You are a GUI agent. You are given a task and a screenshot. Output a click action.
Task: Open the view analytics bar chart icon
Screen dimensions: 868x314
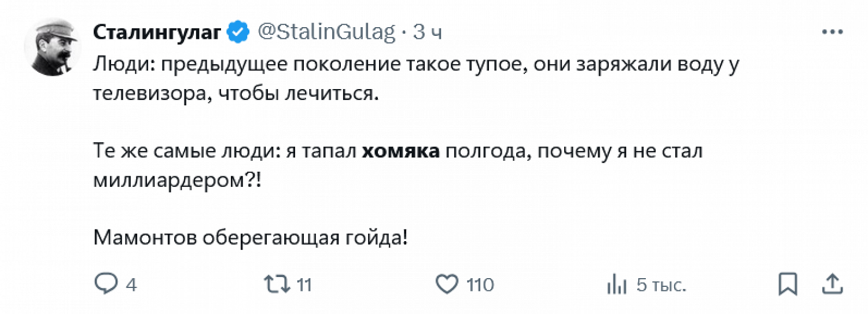pos(617,284)
